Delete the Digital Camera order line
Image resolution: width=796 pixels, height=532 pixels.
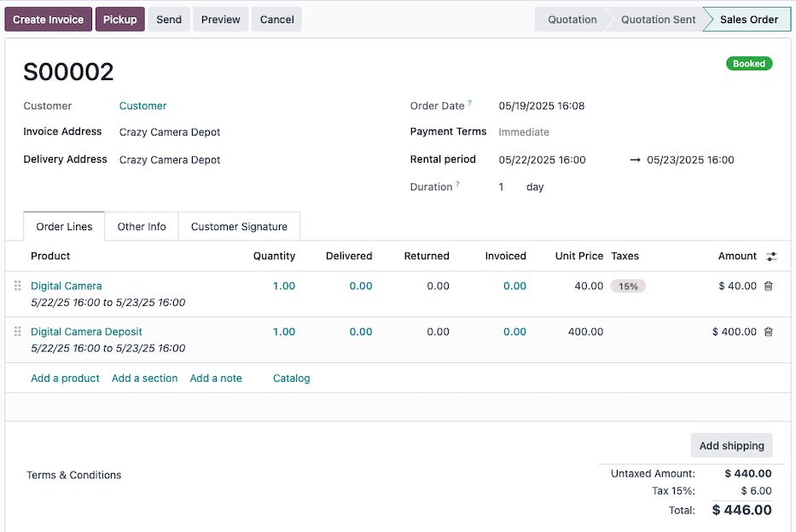pos(768,286)
